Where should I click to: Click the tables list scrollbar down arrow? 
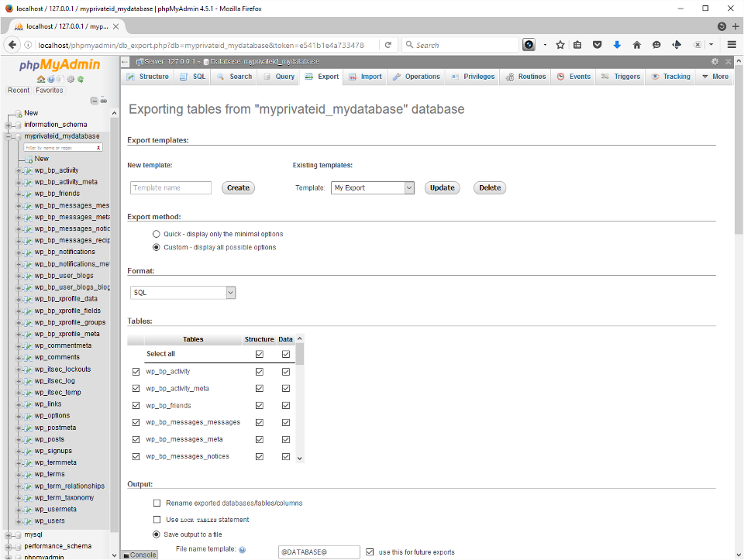point(299,458)
